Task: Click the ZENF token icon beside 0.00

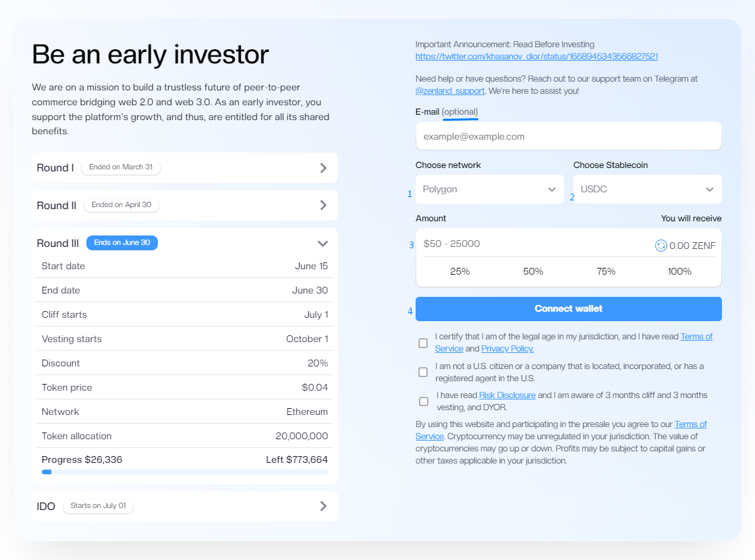Action: click(660, 246)
